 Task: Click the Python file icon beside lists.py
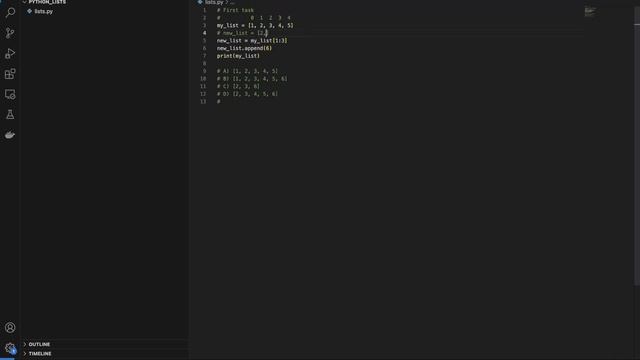29,11
